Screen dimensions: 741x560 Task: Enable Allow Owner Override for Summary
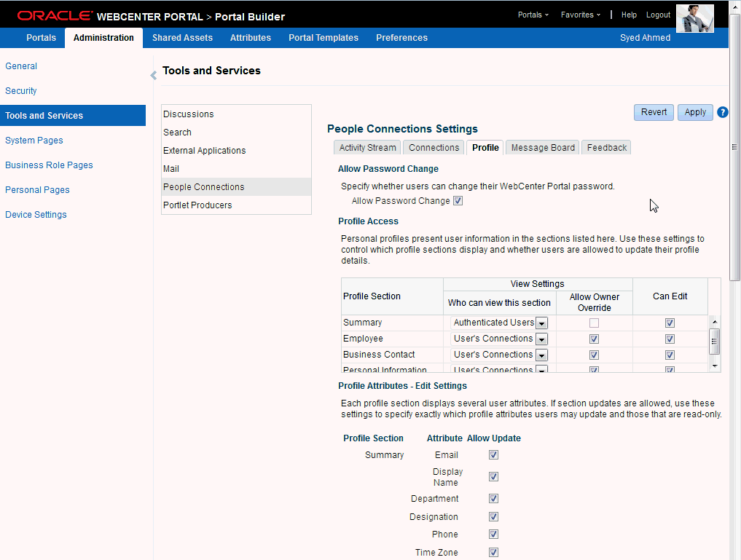point(594,323)
